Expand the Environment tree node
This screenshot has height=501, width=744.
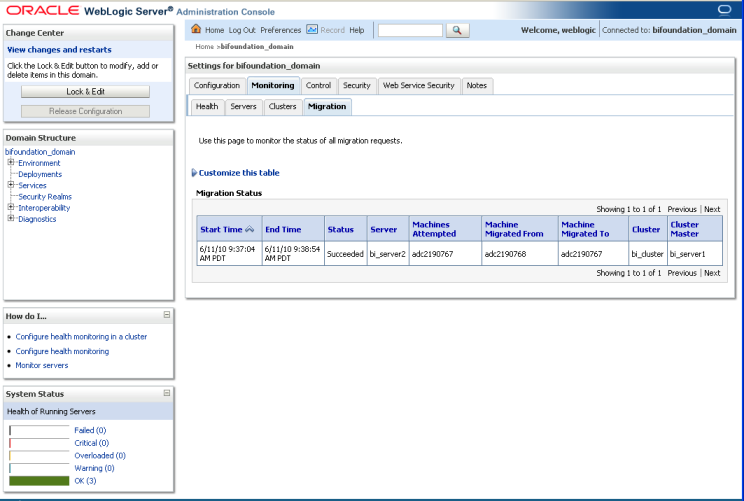pyautogui.click(x=10, y=162)
